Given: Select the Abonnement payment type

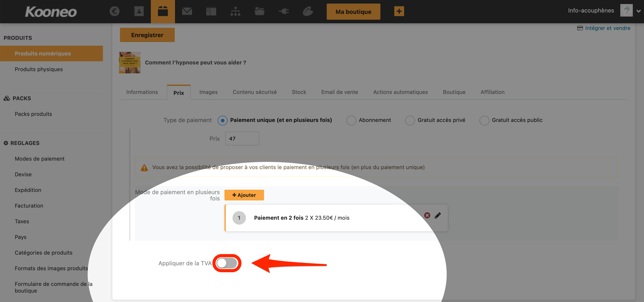Looking at the screenshot, I should click(351, 120).
